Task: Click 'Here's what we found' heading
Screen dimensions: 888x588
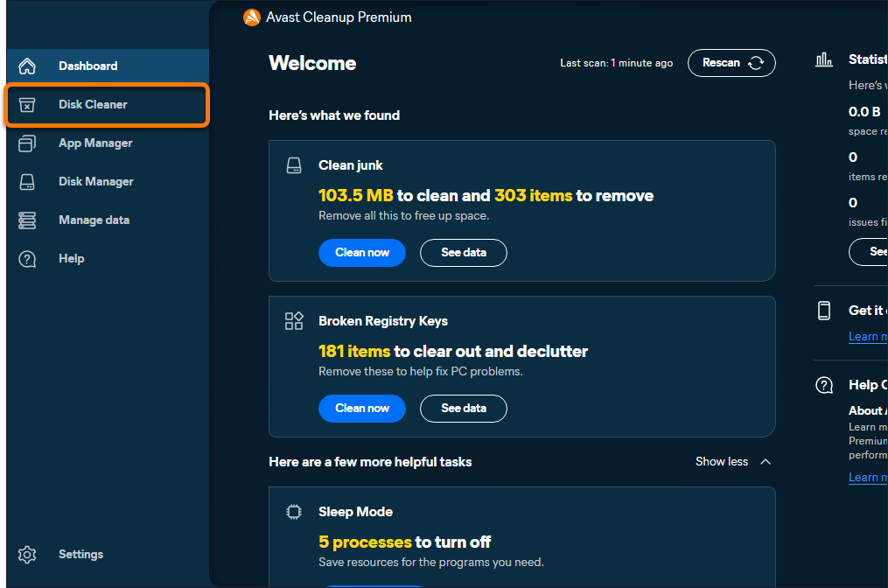Action: (x=334, y=115)
